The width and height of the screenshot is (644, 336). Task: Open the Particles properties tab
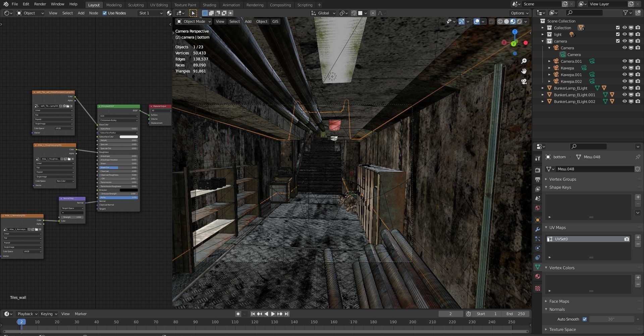point(538,239)
